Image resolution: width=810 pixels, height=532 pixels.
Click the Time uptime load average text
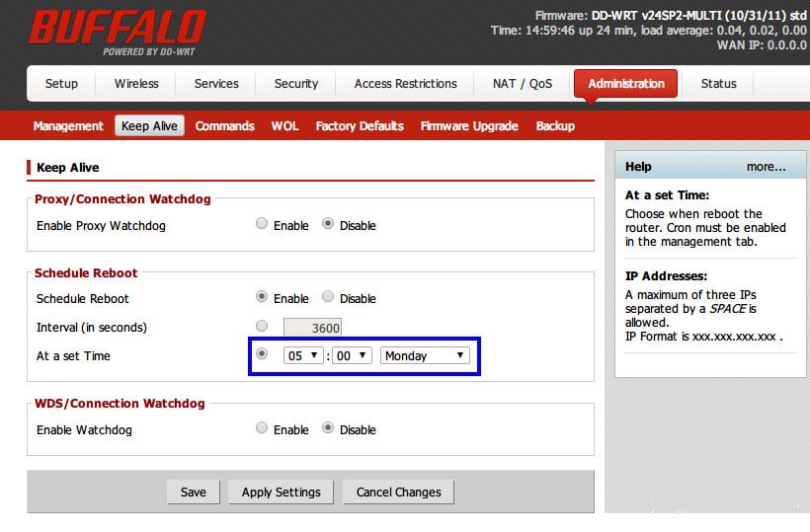648,31
